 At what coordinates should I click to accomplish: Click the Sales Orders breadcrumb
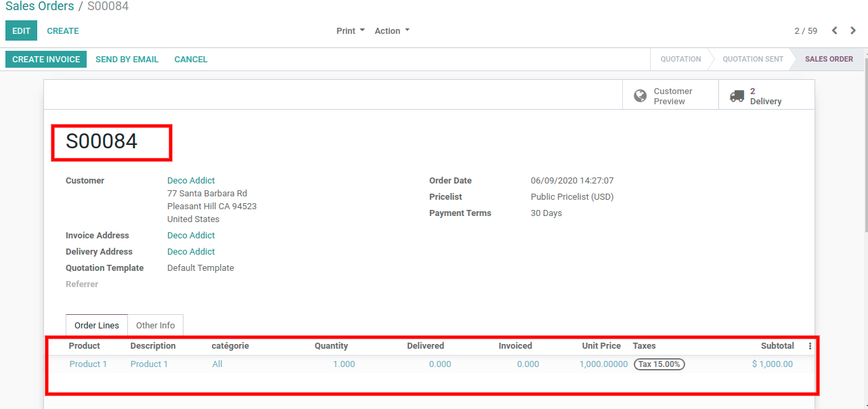pyautogui.click(x=39, y=6)
